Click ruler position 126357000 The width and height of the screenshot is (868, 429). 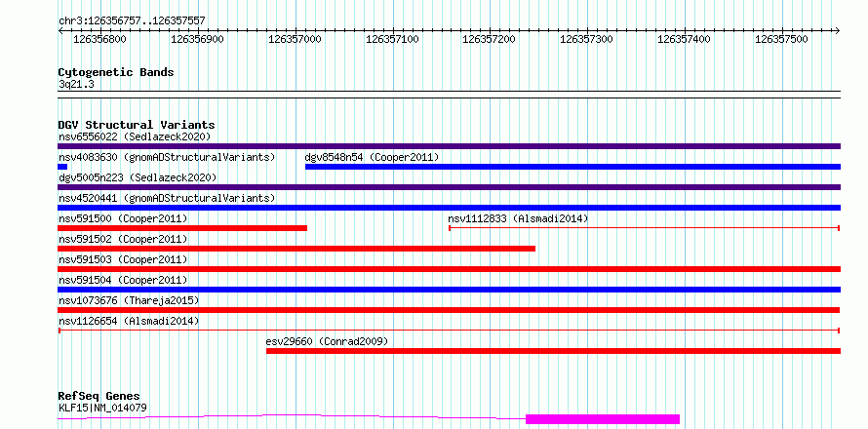tap(295, 39)
